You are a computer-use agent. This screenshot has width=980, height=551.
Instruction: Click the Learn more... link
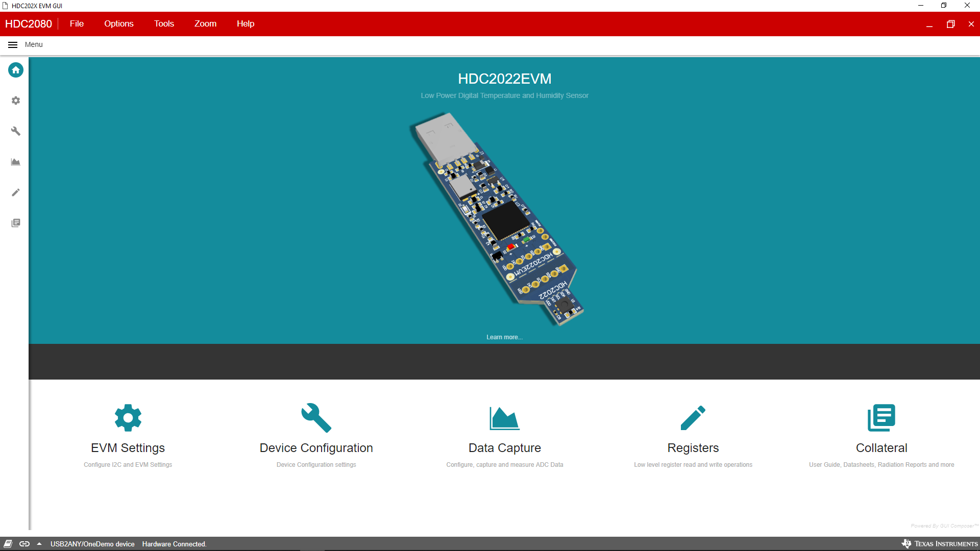[504, 337]
